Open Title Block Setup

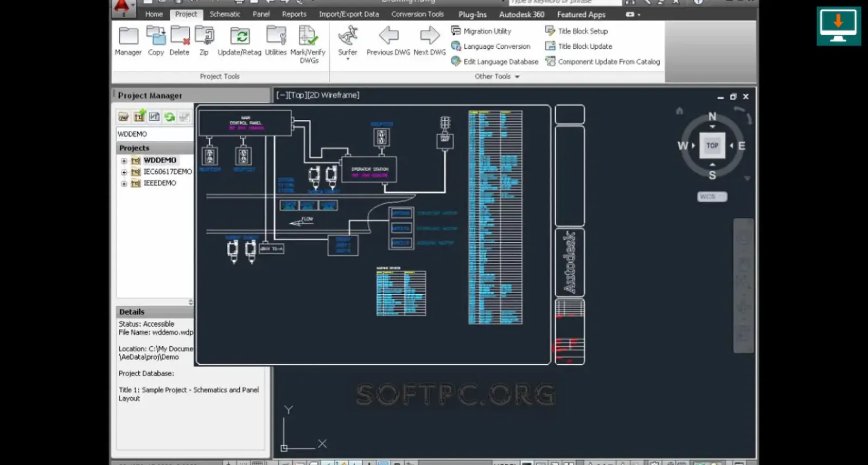click(x=577, y=31)
